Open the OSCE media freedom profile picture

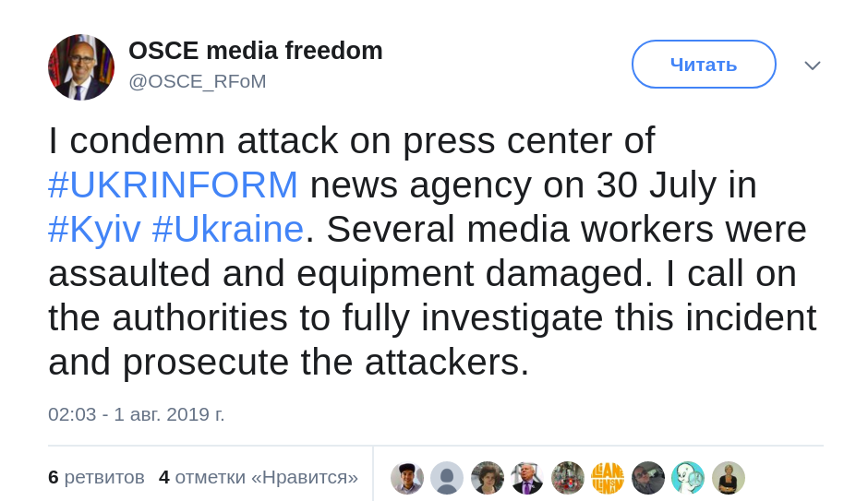(81, 67)
